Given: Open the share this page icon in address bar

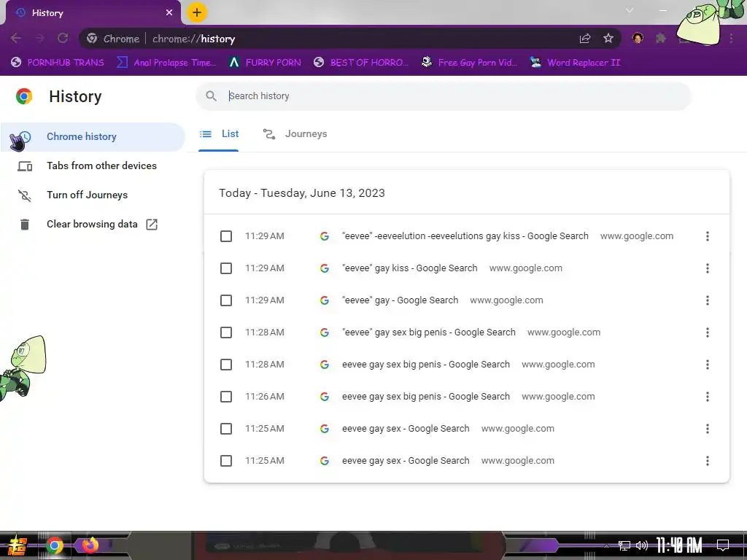Looking at the screenshot, I should click(585, 39).
